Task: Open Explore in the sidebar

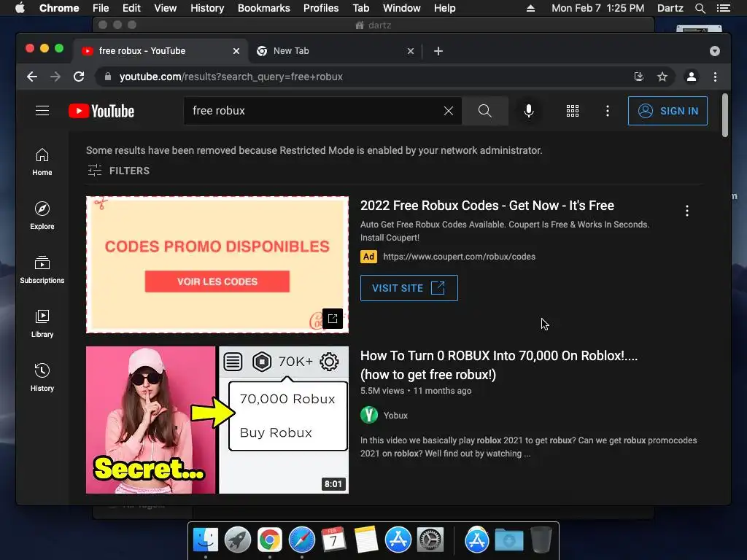Action: [x=42, y=216]
